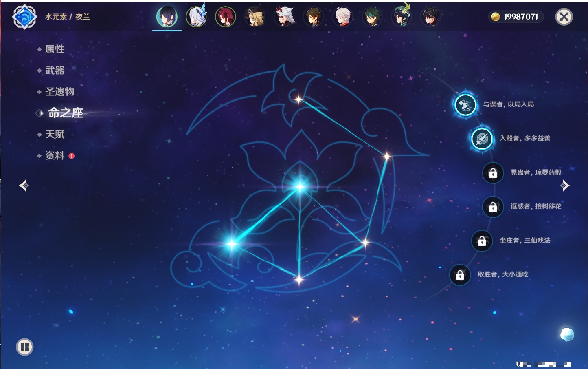This screenshot has width=588, height=369.
Task: Switch to the white-haired character with red horns
Action: [x=284, y=17]
